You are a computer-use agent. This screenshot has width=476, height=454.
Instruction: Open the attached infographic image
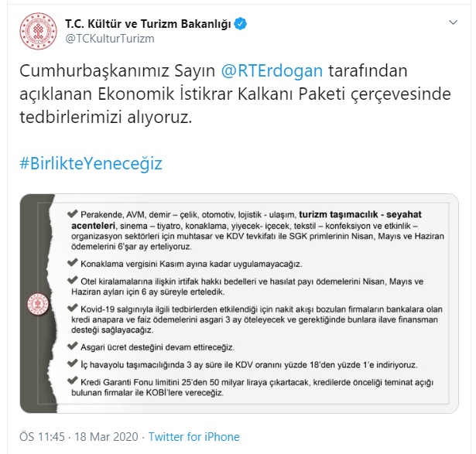point(239,303)
